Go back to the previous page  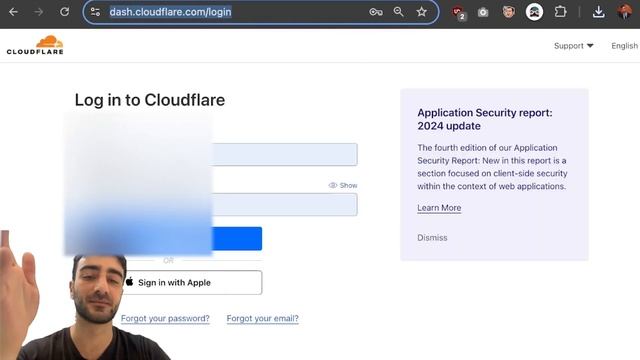(x=13, y=12)
